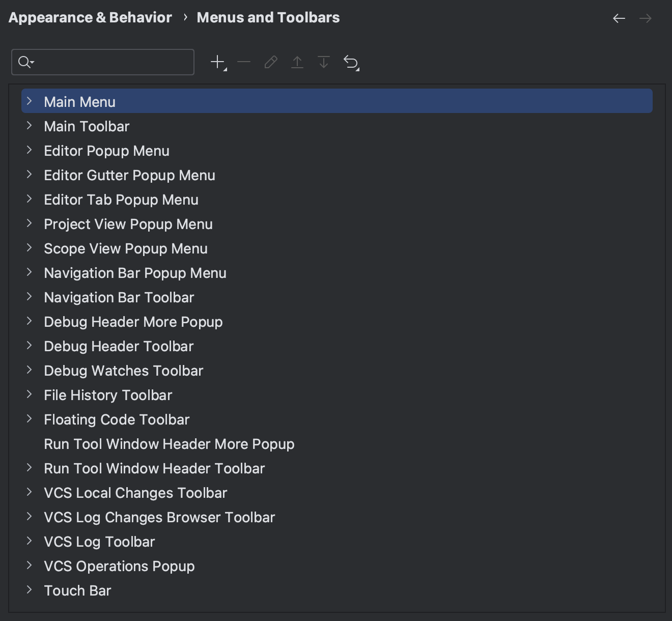
Task: Expand the Editor Popup Menu node
Action: click(29, 150)
